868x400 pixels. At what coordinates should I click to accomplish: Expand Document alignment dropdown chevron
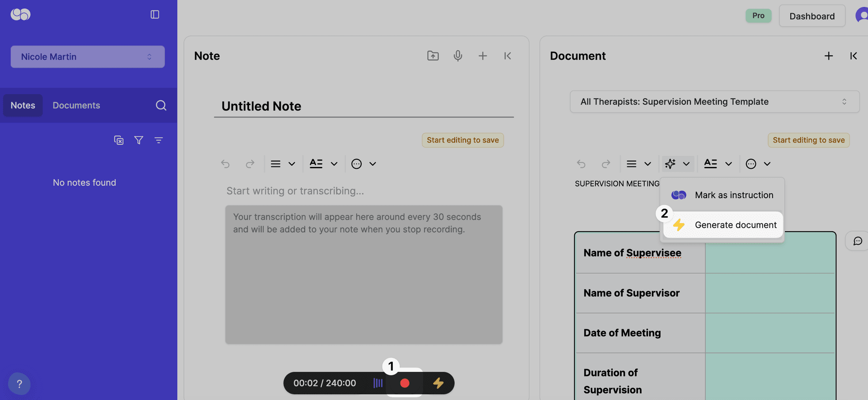point(647,164)
